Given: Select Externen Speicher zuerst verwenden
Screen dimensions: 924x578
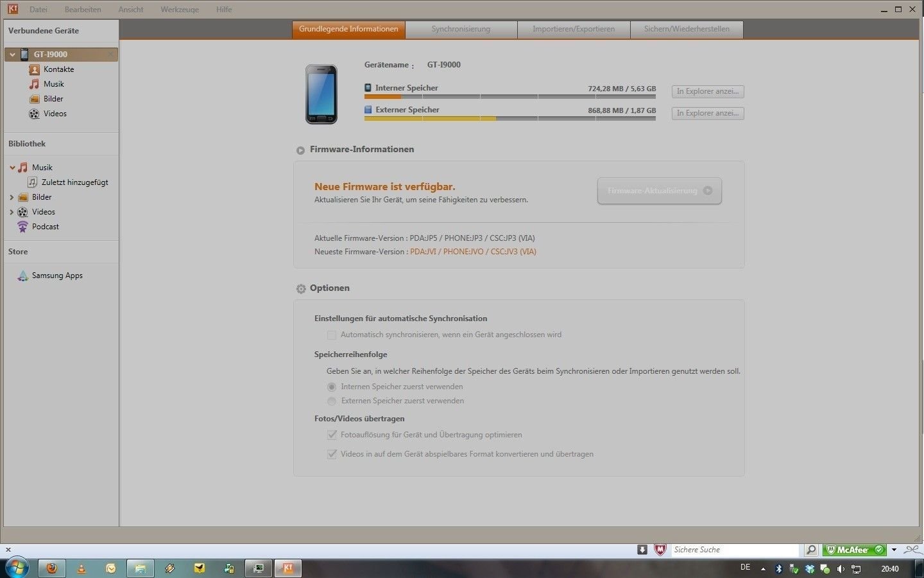Looking at the screenshot, I should click(332, 401).
